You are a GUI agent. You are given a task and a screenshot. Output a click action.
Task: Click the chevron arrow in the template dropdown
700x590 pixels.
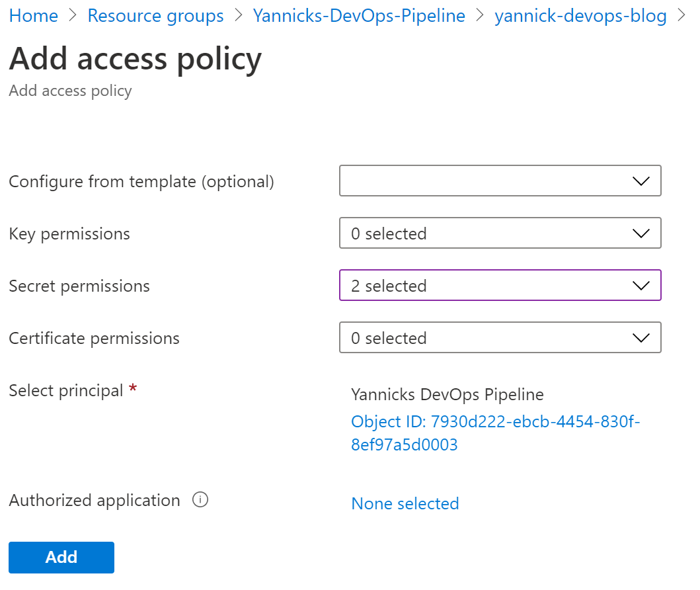tap(641, 181)
